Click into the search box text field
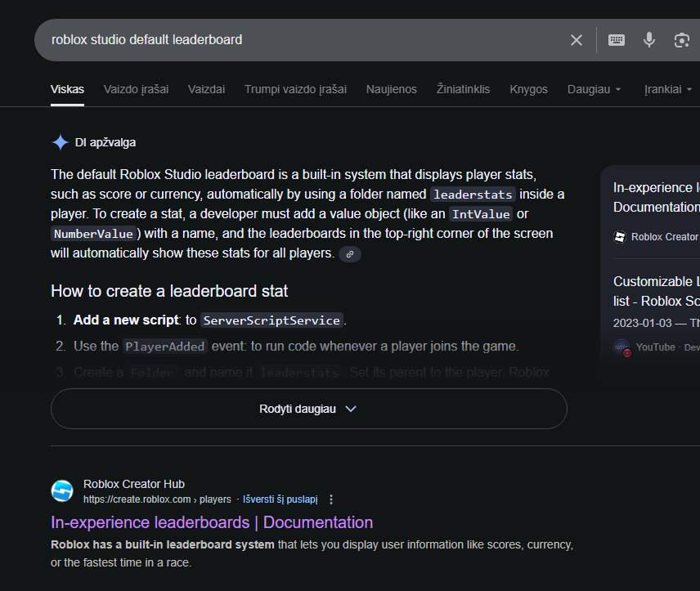 click(299, 40)
